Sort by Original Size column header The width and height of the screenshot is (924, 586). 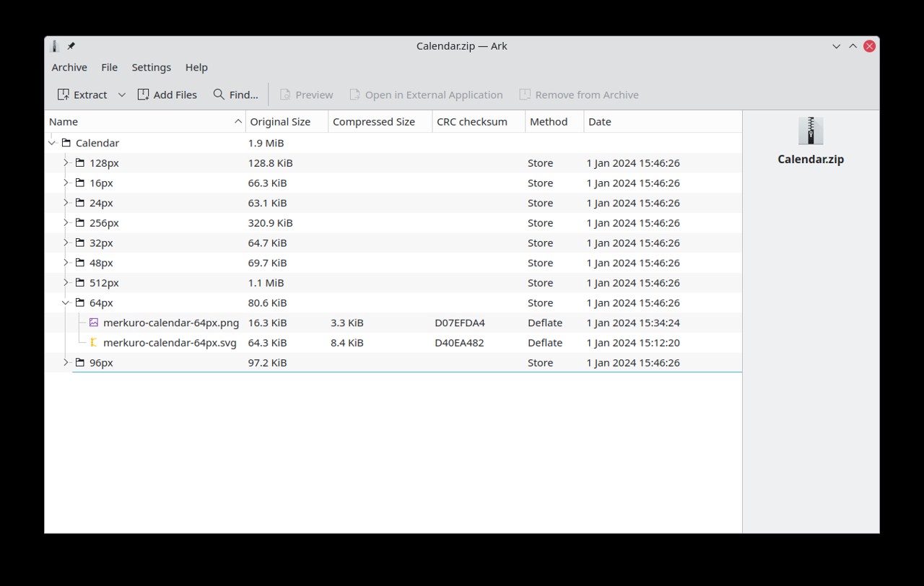tap(287, 122)
